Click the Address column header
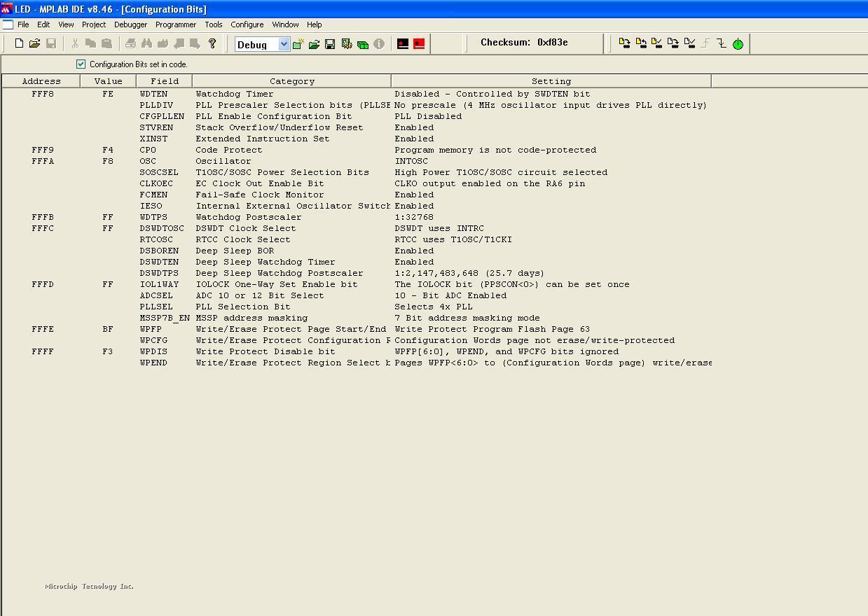The height and width of the screenshot is (616, 868). point(41,81)
